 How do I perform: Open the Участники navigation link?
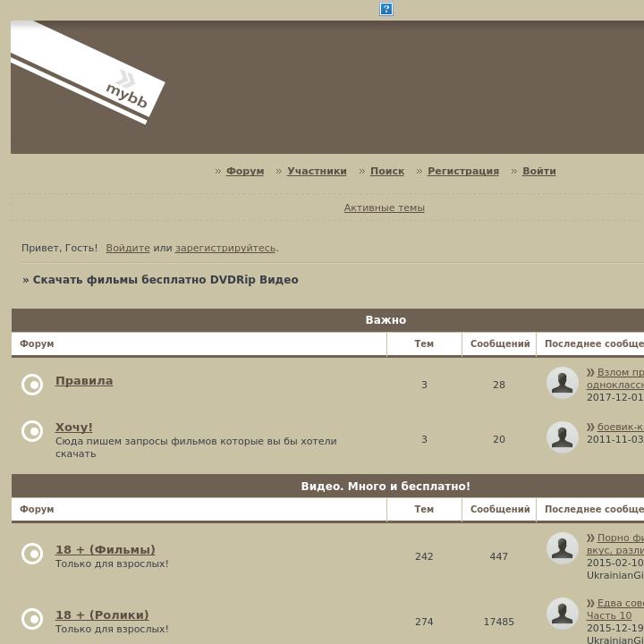(x=317, y=171)
